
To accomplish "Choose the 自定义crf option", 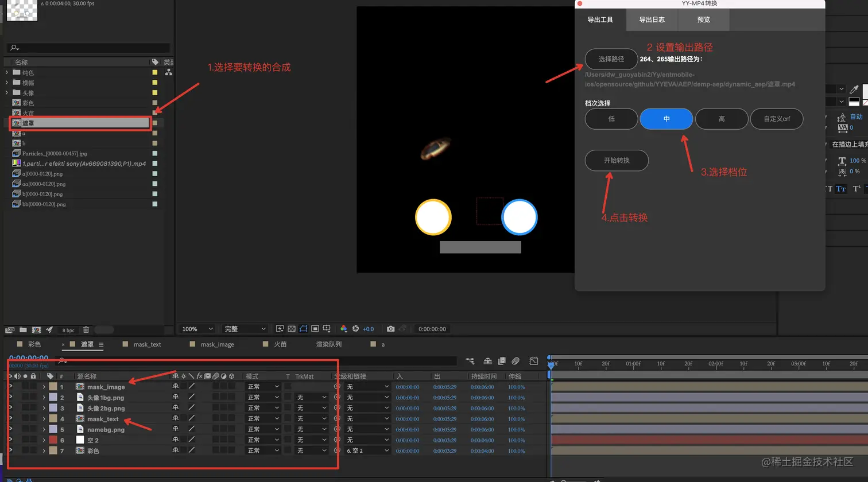I will [x=777, y=119].
